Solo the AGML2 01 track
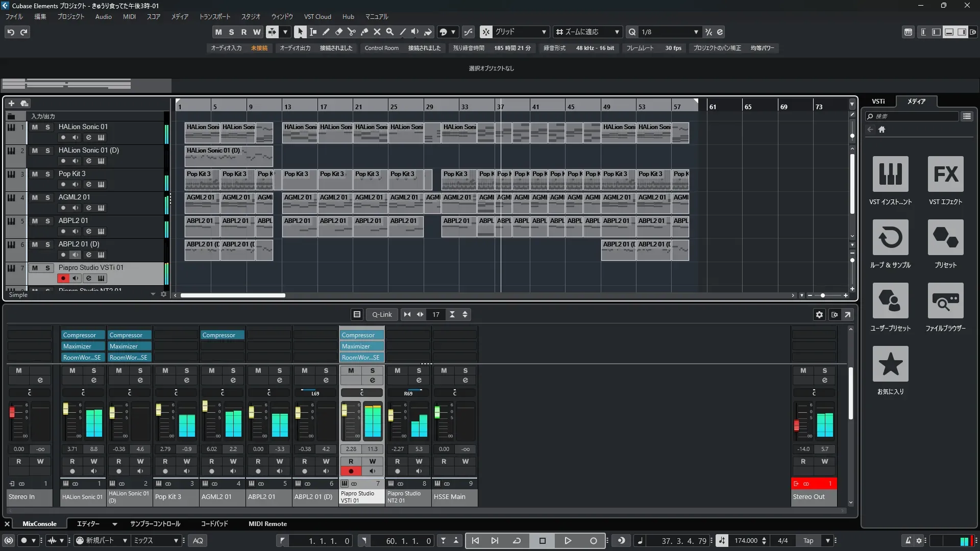 [47, 197]
